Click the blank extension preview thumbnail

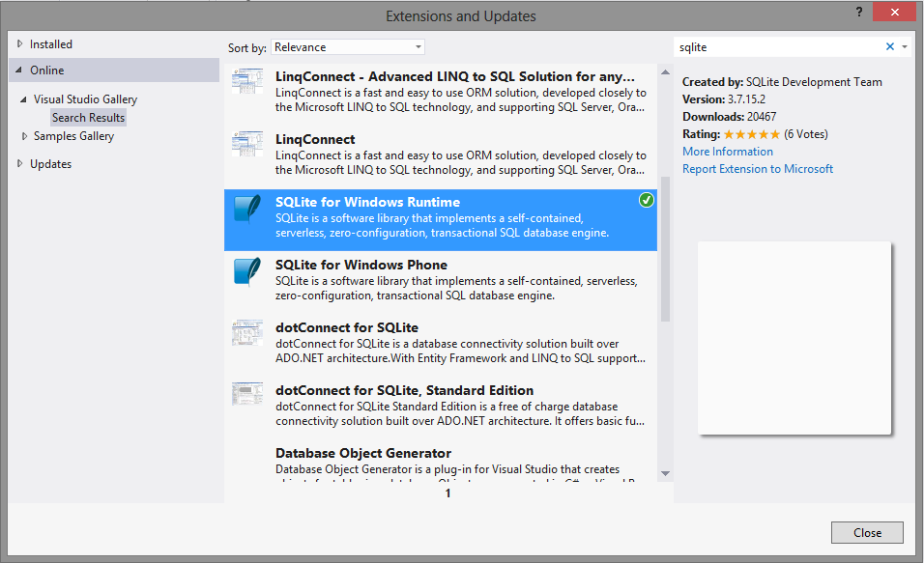coord(794,338)
